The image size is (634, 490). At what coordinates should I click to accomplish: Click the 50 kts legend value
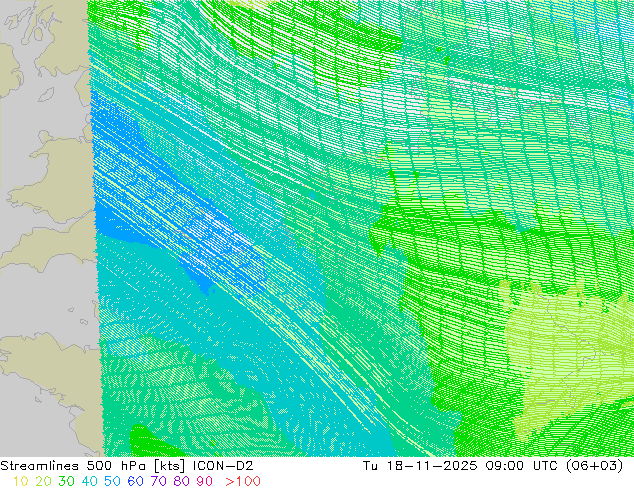coord(112,482)
